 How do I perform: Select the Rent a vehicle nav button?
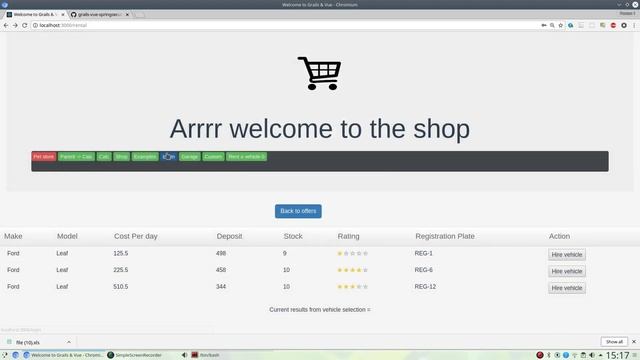click(x=247, y=157)
